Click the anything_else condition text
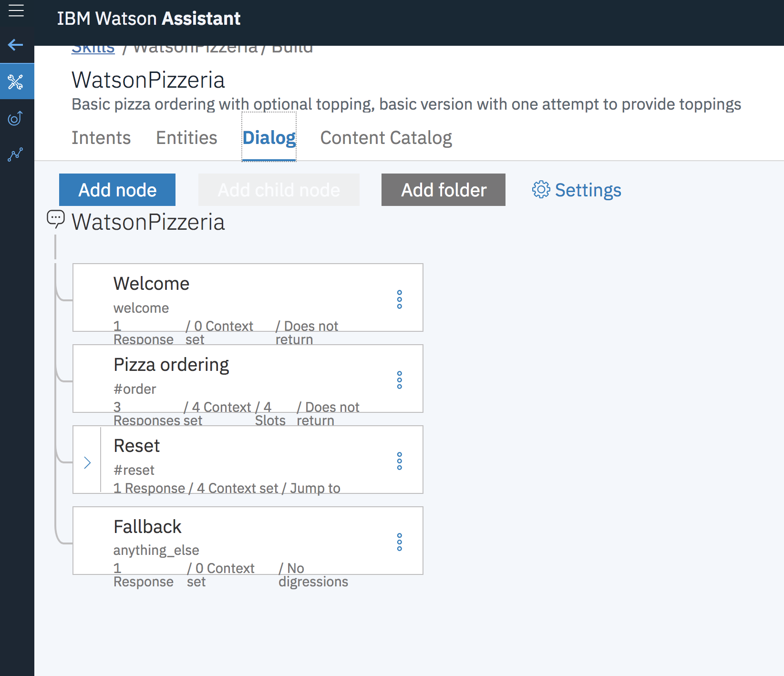784x676 pixels. click(x=156, y=550)
